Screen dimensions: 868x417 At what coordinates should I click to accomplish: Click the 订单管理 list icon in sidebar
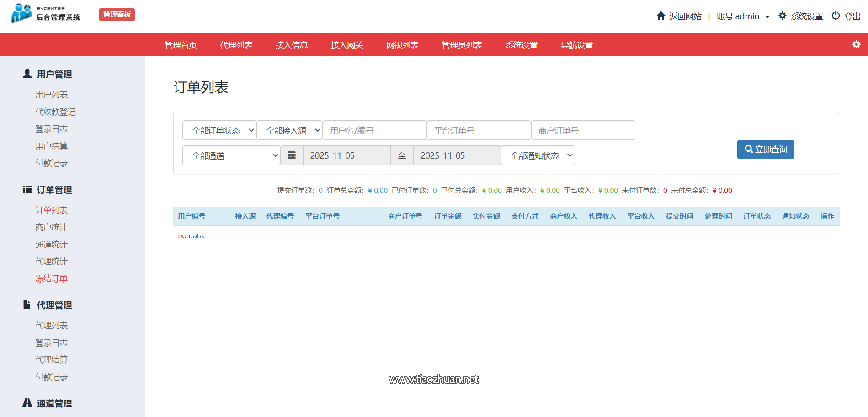click(27, 190)
